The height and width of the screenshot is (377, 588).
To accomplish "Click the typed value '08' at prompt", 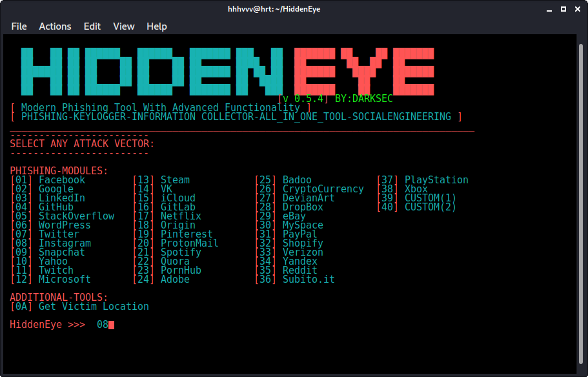I will point(103,325).
